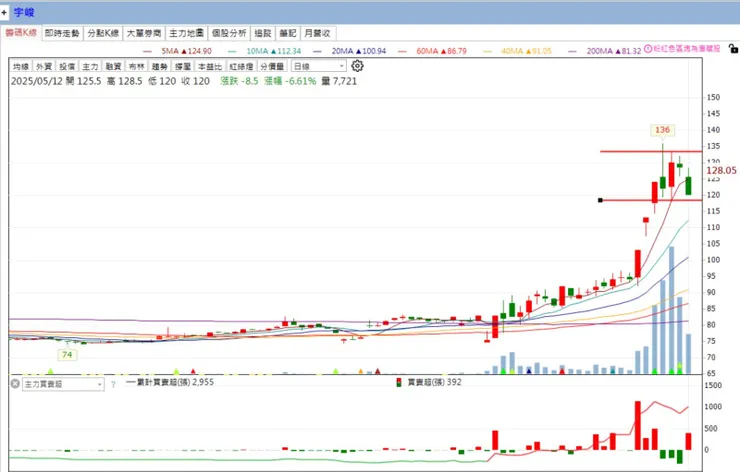740x472 pixels.
Task: Switch to the 月營收 tab
Action: click(x=318, y=33)
